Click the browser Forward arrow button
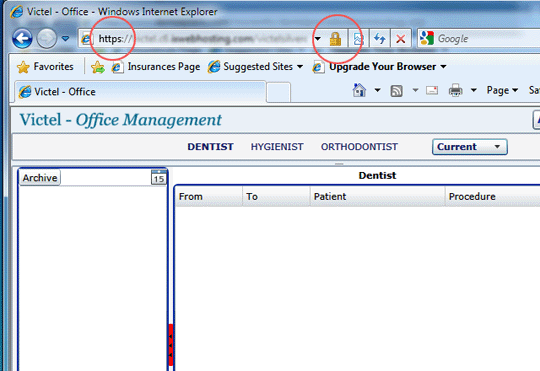This screenshot has height=371, width=540. click(46, 38)
